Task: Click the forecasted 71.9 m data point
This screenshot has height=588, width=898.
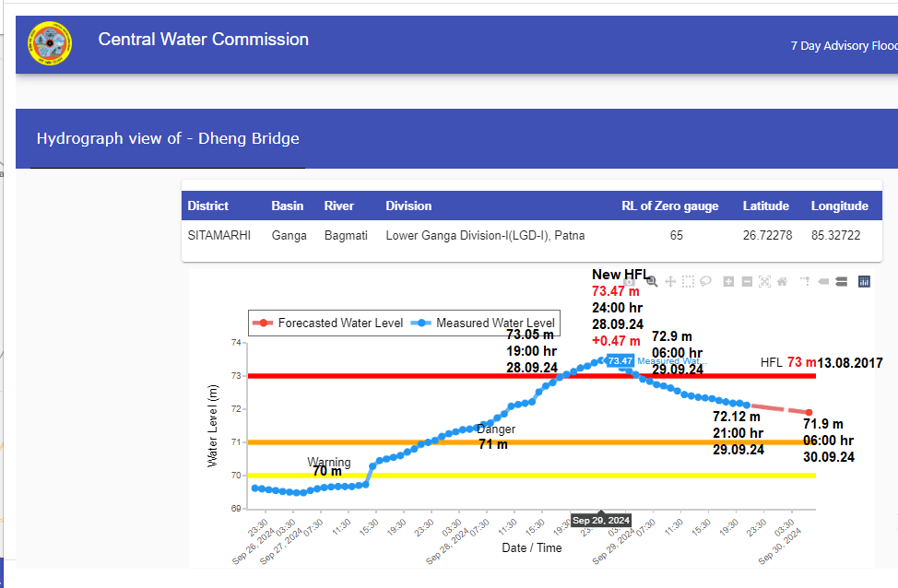Action: 809,412
